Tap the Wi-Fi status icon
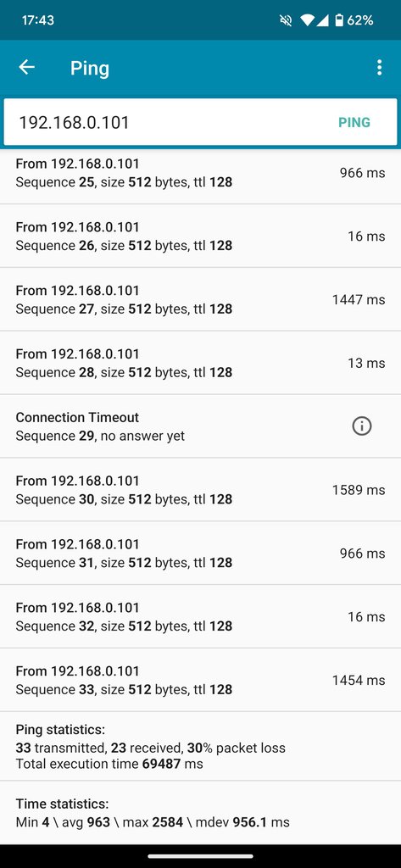This screenshot has width=401, height=868. (307, 20)
